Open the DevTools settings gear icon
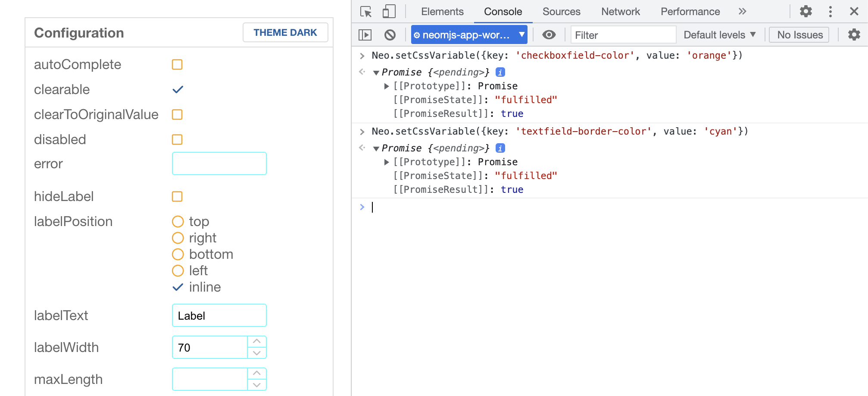Image resolution: width=868 pixels, height=396 pixels. (806, 12)
